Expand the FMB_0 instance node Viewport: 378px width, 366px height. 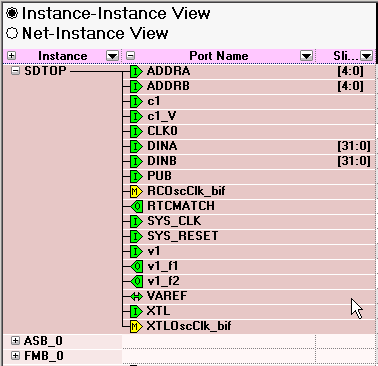tap(15, 356)
